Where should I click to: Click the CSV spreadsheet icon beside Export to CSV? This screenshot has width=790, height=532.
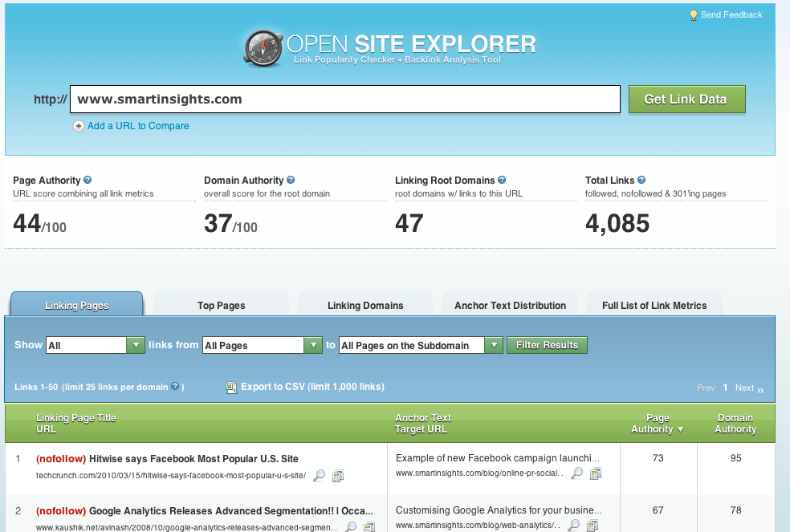coord(231,387)
